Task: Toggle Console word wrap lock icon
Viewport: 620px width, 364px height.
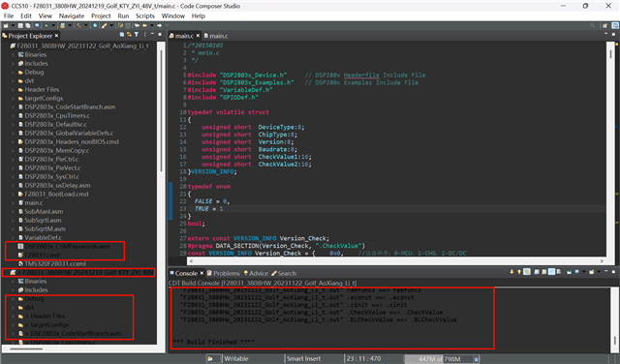Action: [527, 272]
